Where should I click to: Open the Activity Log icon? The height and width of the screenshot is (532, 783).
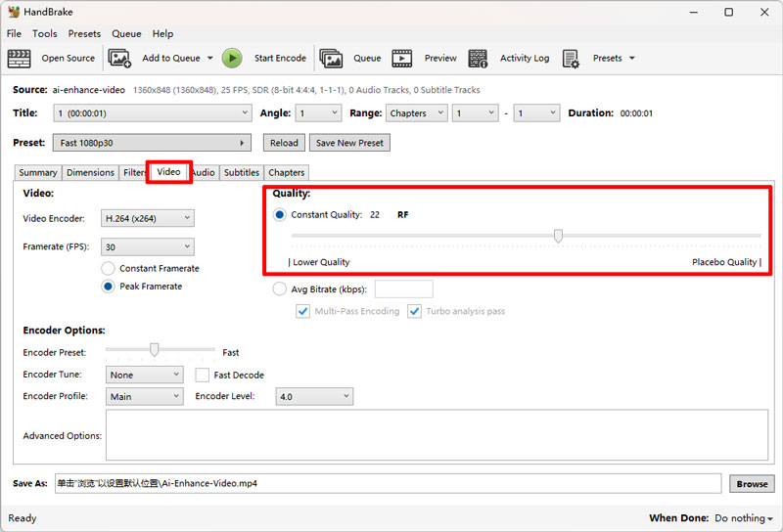click(x=478, y=59)
